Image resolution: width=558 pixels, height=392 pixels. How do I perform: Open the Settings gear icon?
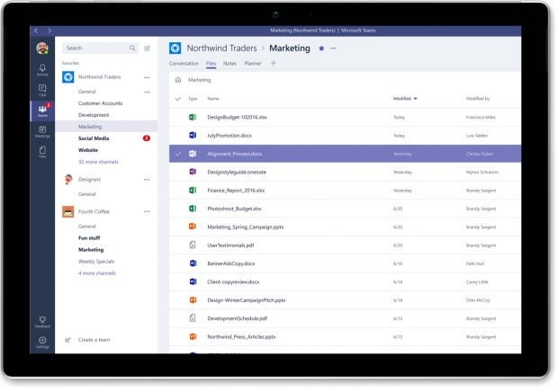[42, 343]
